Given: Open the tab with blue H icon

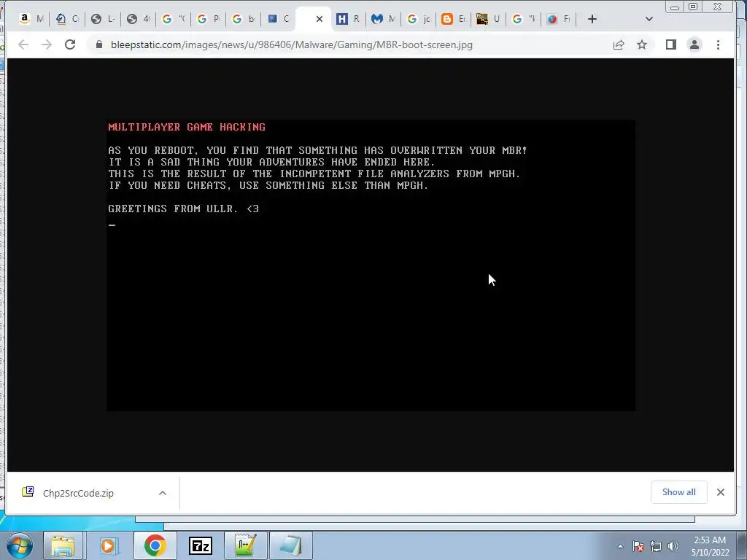Looking at the screenshot, I should pyautogui.click(x=348, y=19).
